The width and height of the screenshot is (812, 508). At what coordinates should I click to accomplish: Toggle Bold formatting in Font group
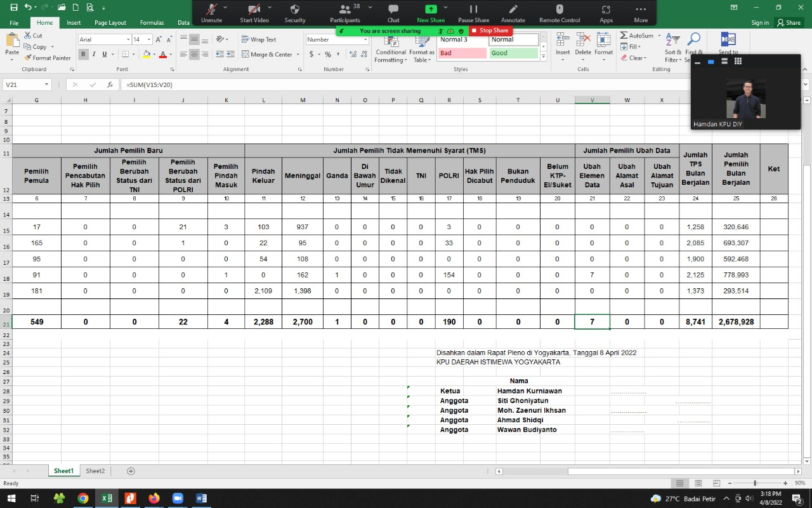pyautogui.click(x=83, y=55)
